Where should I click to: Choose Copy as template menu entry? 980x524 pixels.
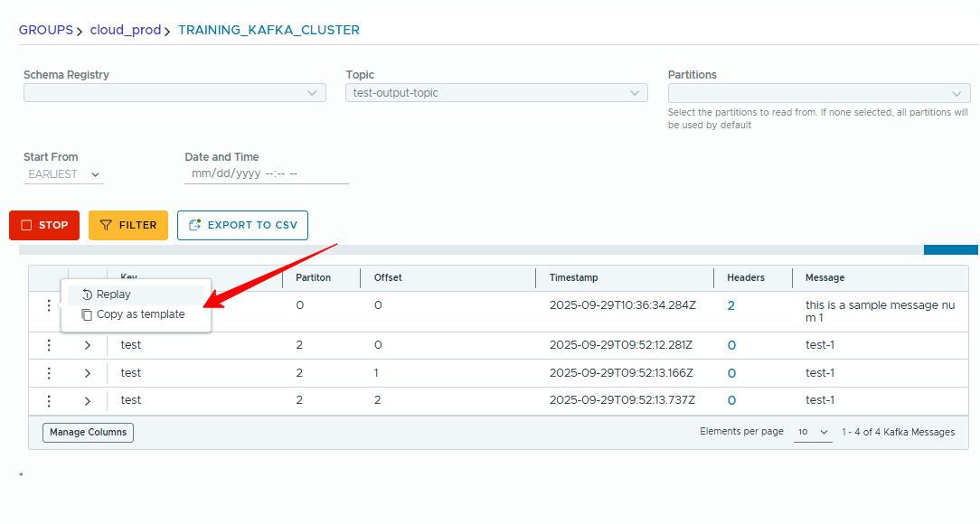coord(140,314)
